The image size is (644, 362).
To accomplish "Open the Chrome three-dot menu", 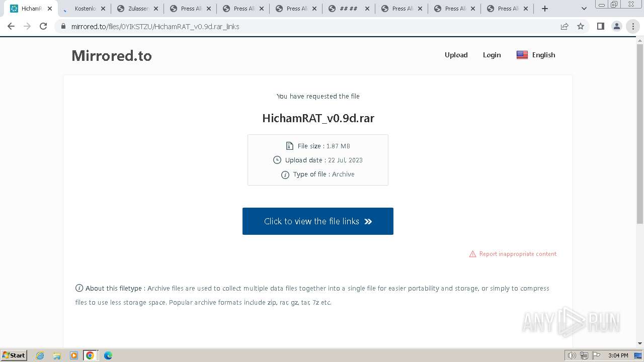I will click(x=633, y=27).
